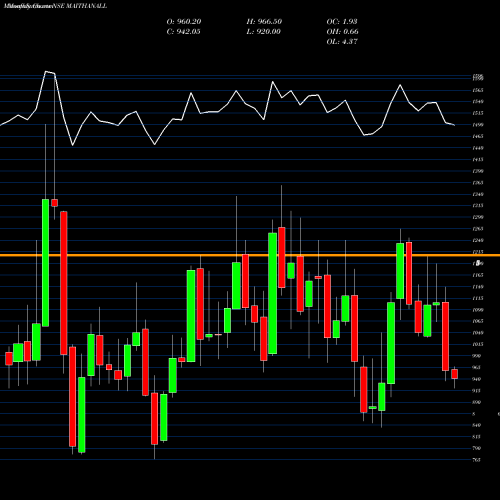Select the high value H: 966.50
Viewport: 500px width, 500px height.
[x=264, y=22]
